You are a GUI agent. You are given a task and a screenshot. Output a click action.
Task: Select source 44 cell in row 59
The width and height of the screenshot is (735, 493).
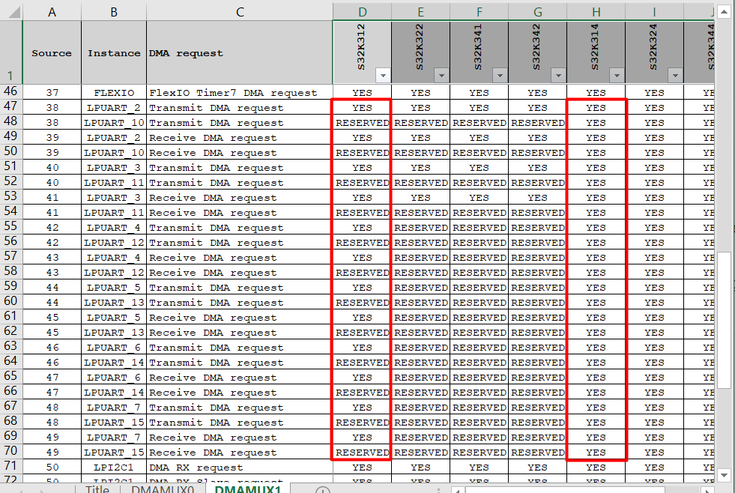[52, 287]
